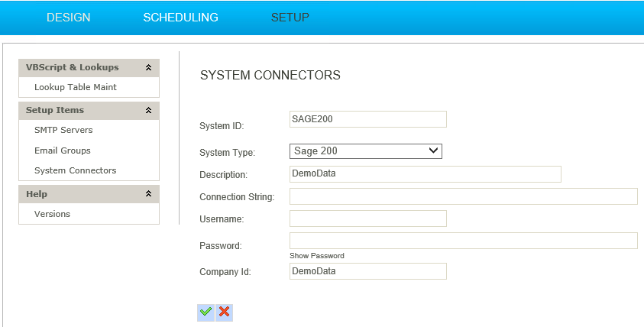Open the SETUP tab
The width and height of the screenshot is (644, 327).
(x=290, y=18)
